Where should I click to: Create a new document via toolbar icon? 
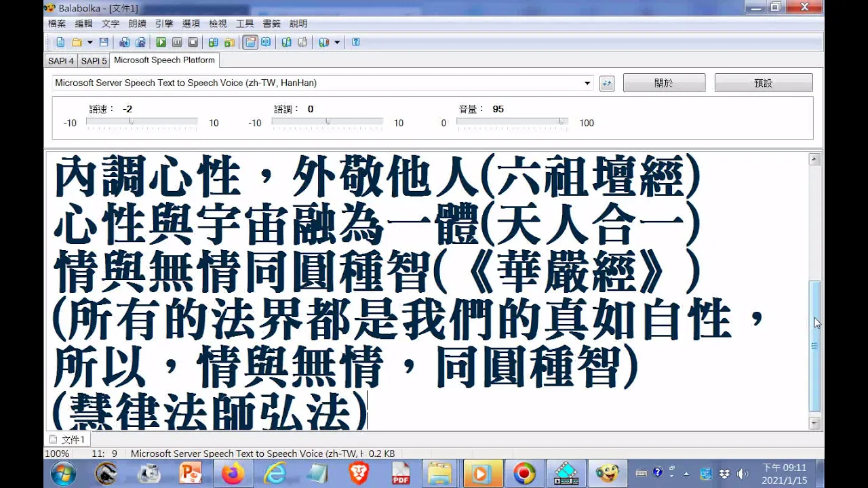[x=60, y=42]
